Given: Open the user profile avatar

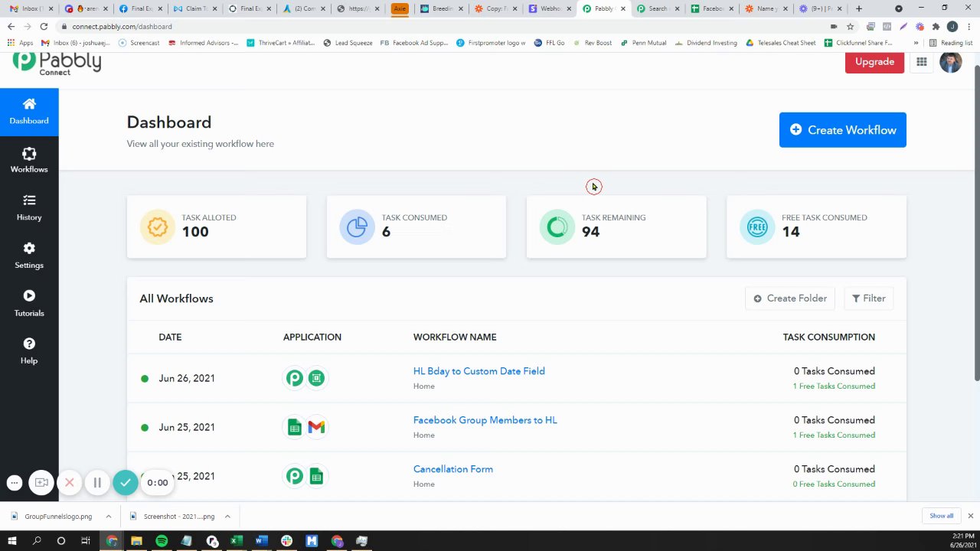Looking at the screenshot, I should coord(950,62).
